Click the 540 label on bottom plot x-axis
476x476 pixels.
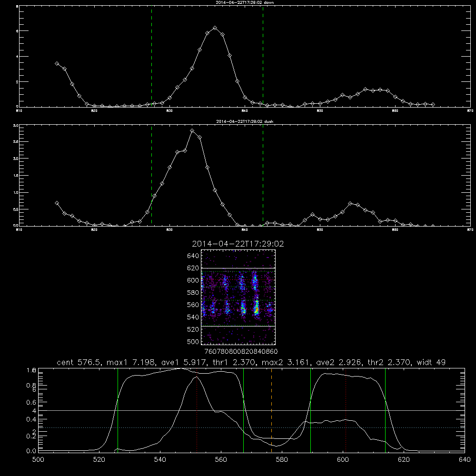tap(160, 460)
